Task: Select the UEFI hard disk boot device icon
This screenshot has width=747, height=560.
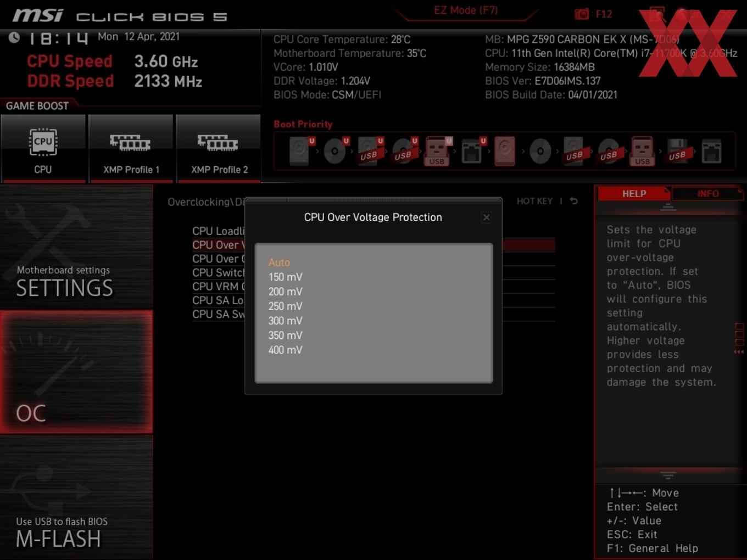Action: [300, 150]
